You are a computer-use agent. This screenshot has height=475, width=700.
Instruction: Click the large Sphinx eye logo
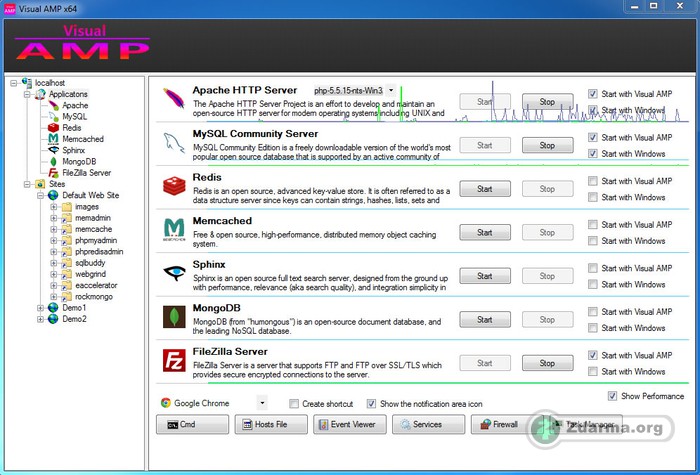174,272
